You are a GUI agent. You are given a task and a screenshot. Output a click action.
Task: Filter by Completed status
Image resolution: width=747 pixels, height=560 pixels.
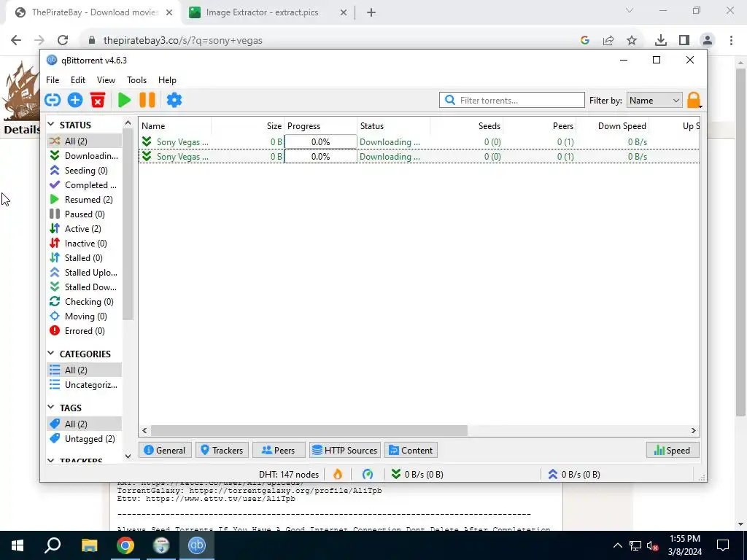click(85, 184)
